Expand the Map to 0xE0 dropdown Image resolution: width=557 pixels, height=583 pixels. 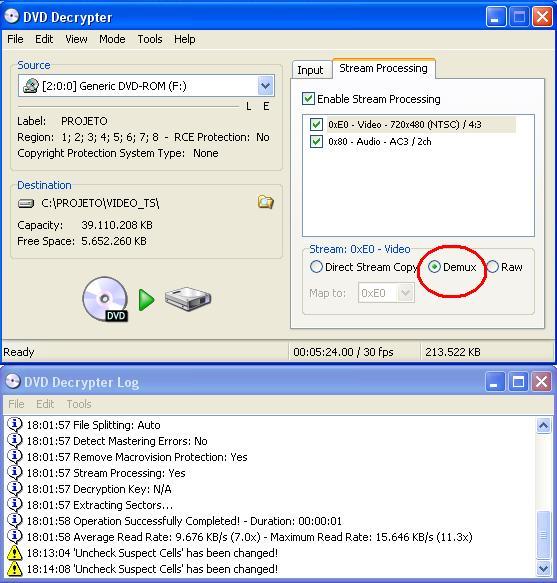[x=406, y=293]
